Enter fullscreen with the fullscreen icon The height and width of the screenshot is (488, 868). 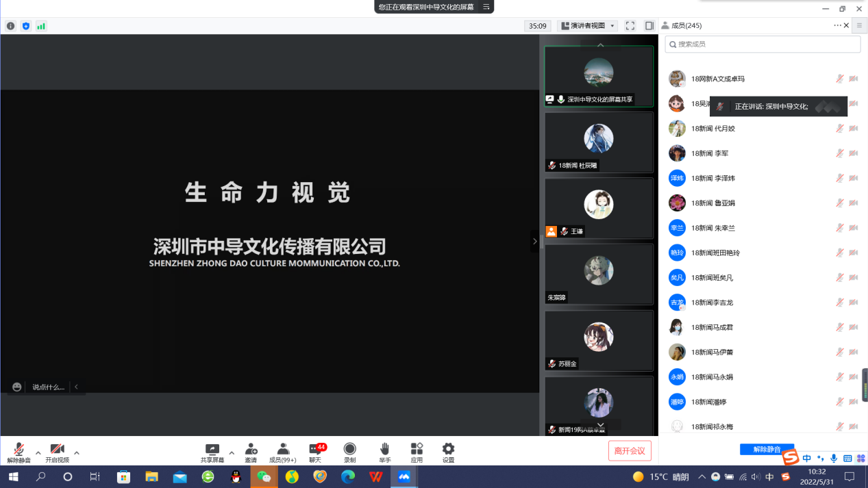tap(630, 26)
